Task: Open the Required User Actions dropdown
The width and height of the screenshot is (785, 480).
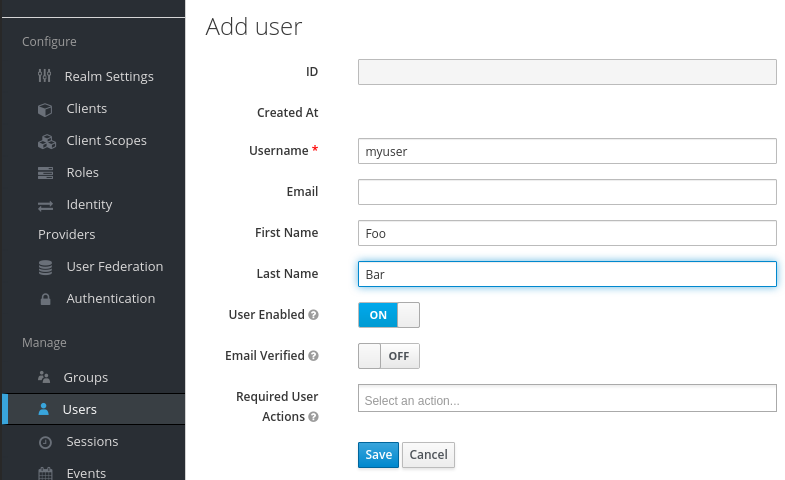Action: (x=566, y=399)
